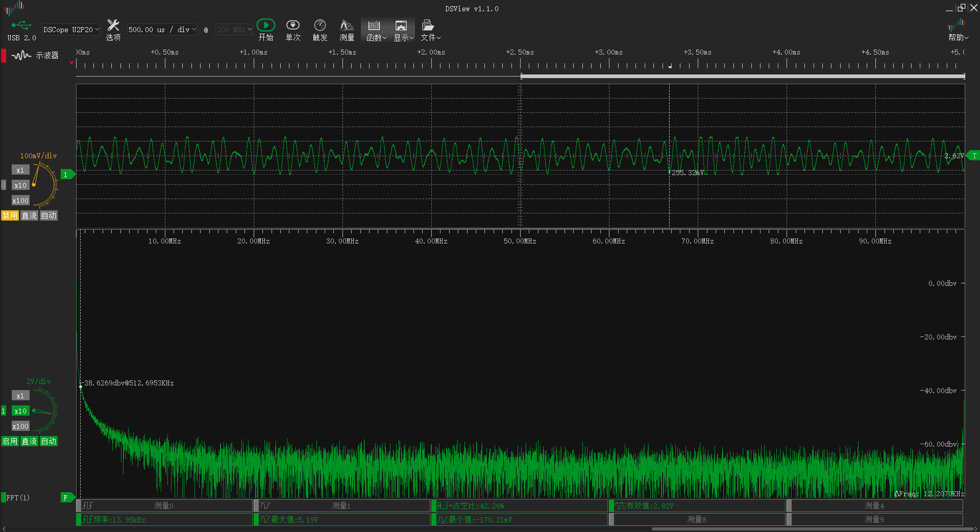The image size is (980, 532).
Task: Select x1 probe for 100mV/div channel
Action: [20, 170]
